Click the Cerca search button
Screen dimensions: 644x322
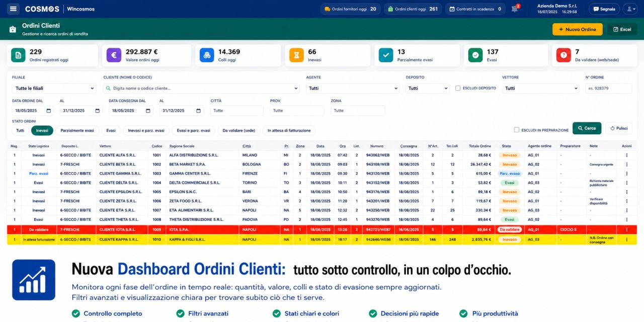(587, 128)
